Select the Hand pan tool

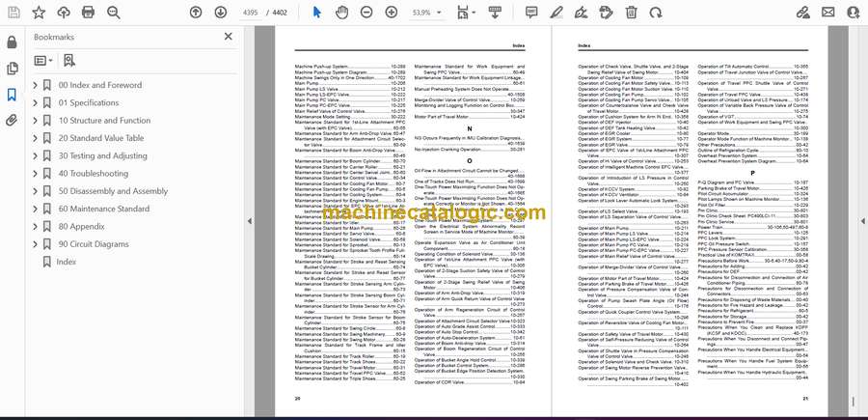click(342, 13)
